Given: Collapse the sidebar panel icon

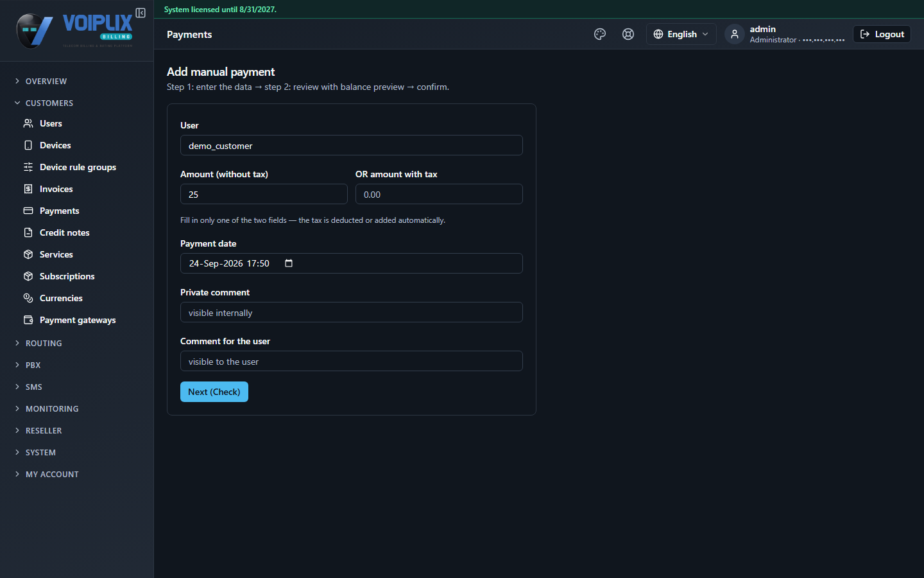Looking at the screenshot, I should pos(141,13).
